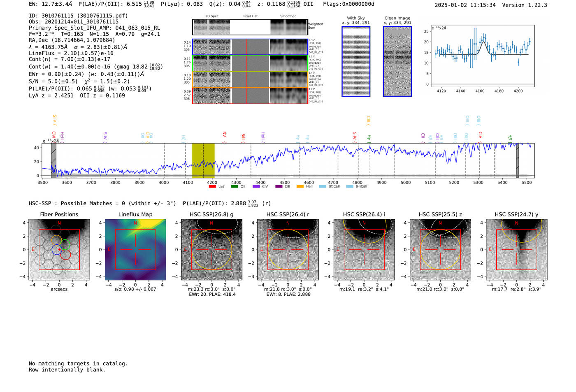Click the EWr: 20, PLAE: 418.4 caption
The width and height of the screenshot is (576, 392).
[x=212, y=295]
